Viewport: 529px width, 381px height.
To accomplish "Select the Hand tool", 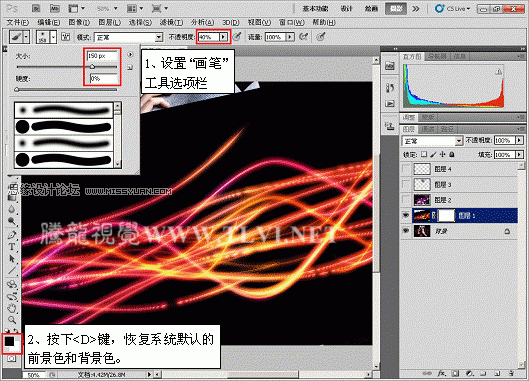I will [x=12, y=308].
